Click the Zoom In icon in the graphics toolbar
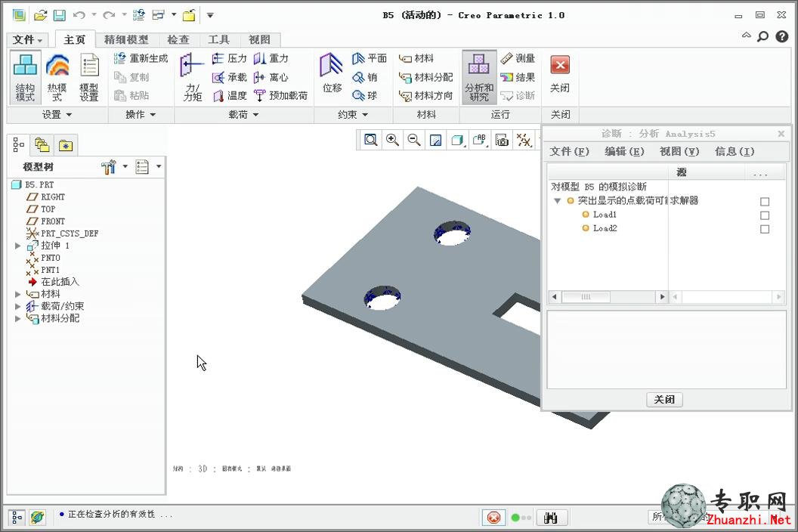 (392, 140)
